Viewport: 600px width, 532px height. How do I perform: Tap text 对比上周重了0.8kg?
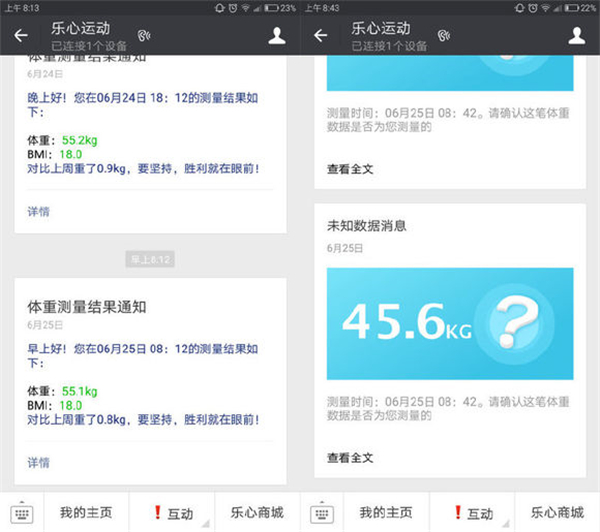coord(77,419)
